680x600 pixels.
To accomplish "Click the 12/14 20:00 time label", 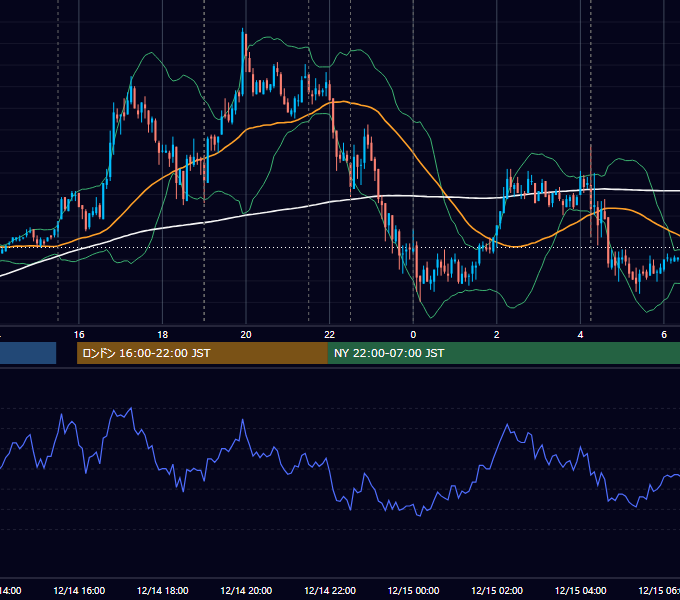I will pyautogui.click(x=246, y=590).
